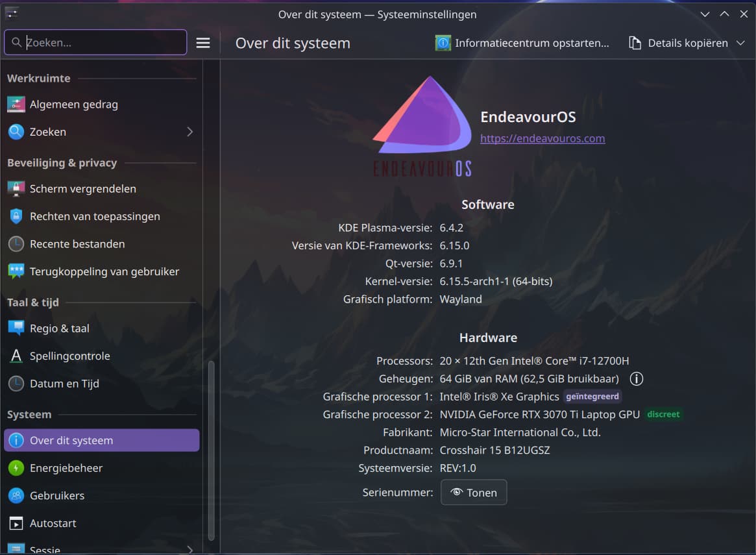Screen dimensions: 756x555
Task: Select Gebruikers in the sidebar
Action: coord(101,495)
